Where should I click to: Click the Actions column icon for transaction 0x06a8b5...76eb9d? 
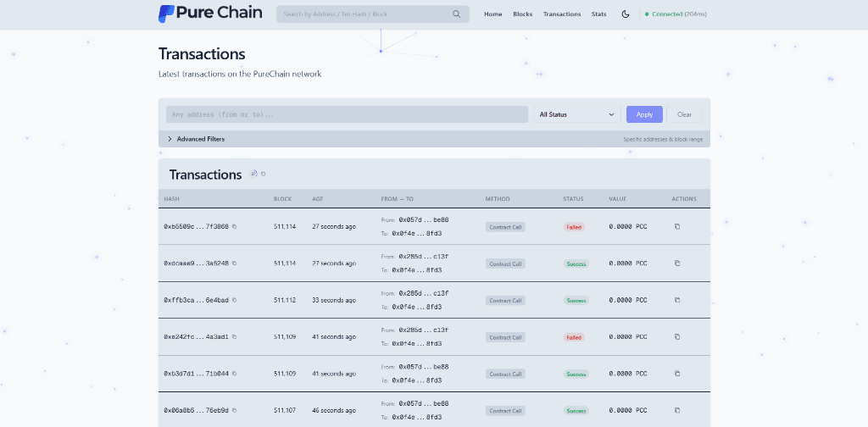[x=677, y=410]
